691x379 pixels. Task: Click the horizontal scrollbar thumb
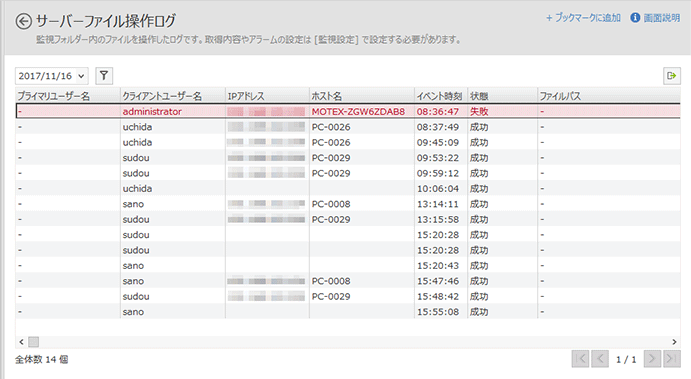[33, 342]
